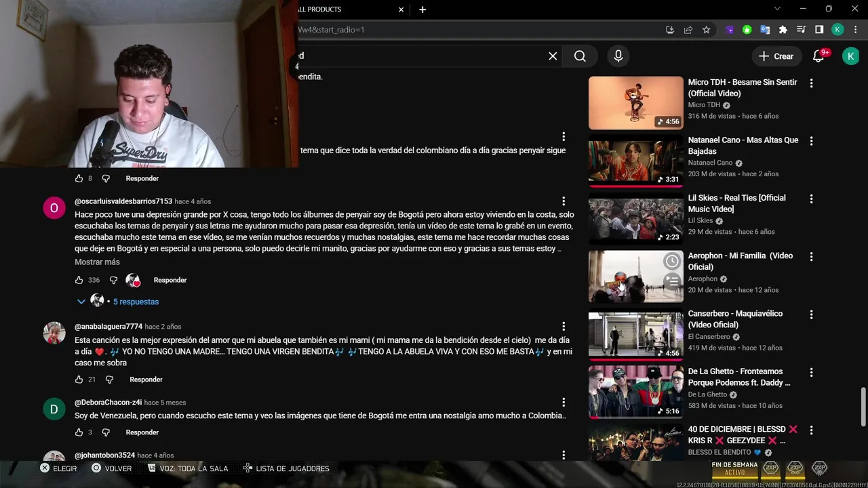Expand comment with Mostrar más
868x488 pixels.
click(97, 262)
